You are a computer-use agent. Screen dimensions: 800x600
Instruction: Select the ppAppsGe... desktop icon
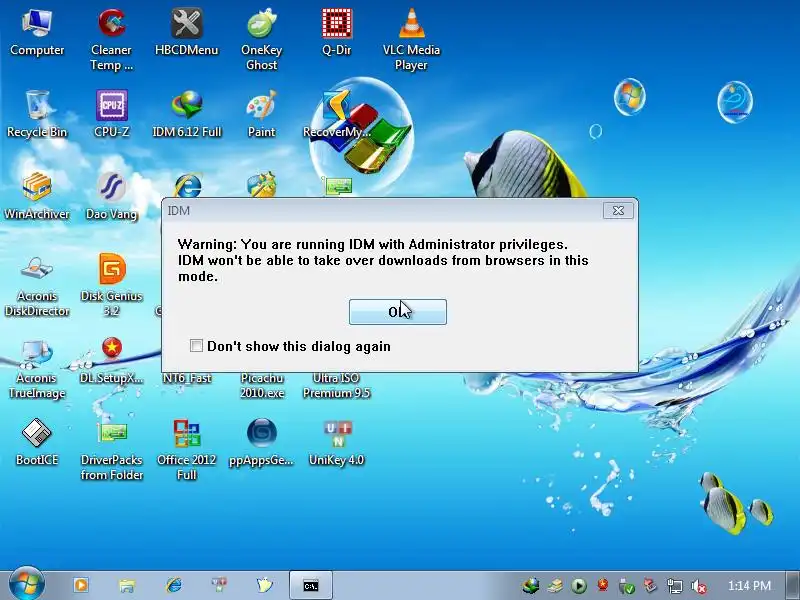click(x=261, y=442)
